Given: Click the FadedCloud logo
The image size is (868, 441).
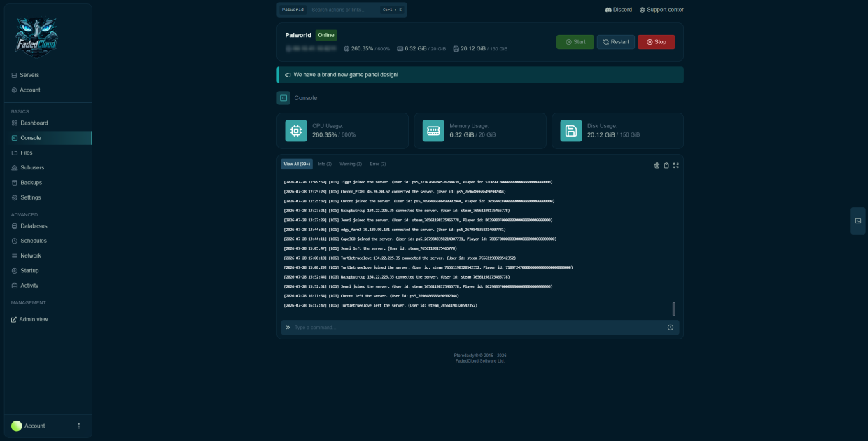Looking at the screenshot, I should pos(36,38).
